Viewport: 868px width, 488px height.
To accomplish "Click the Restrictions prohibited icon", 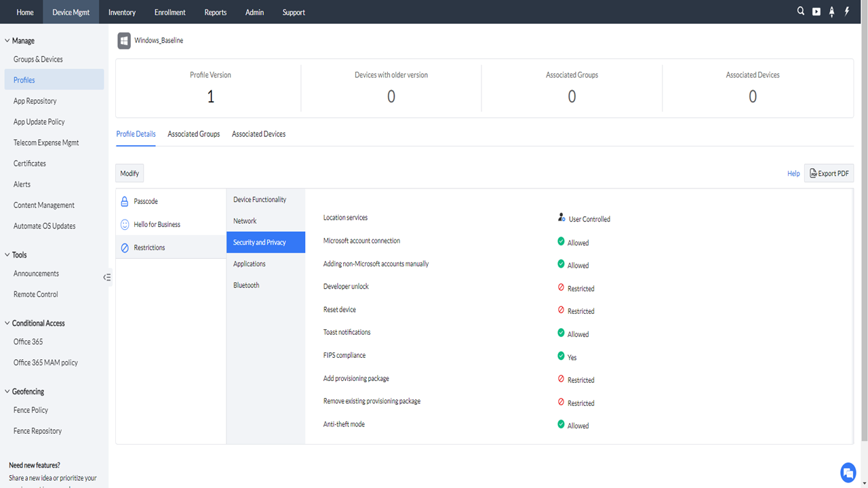I will pos(125,248).
